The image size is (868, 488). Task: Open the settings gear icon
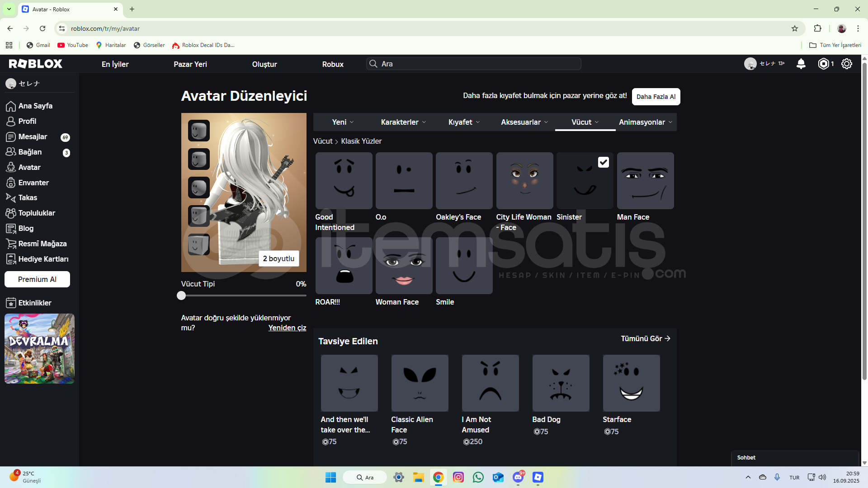coord(846,64)
